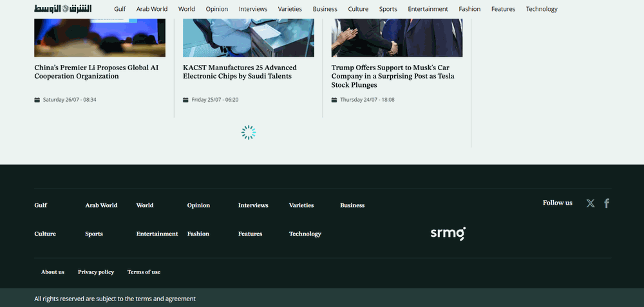The image size is (644, 307).
Task: Click the SRMG logo in footer
Action: coord(448,234)
